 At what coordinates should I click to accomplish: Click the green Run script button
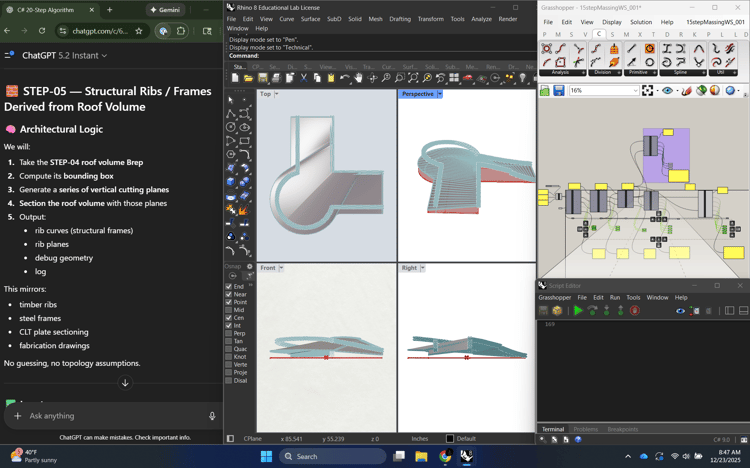pos(578,311)
